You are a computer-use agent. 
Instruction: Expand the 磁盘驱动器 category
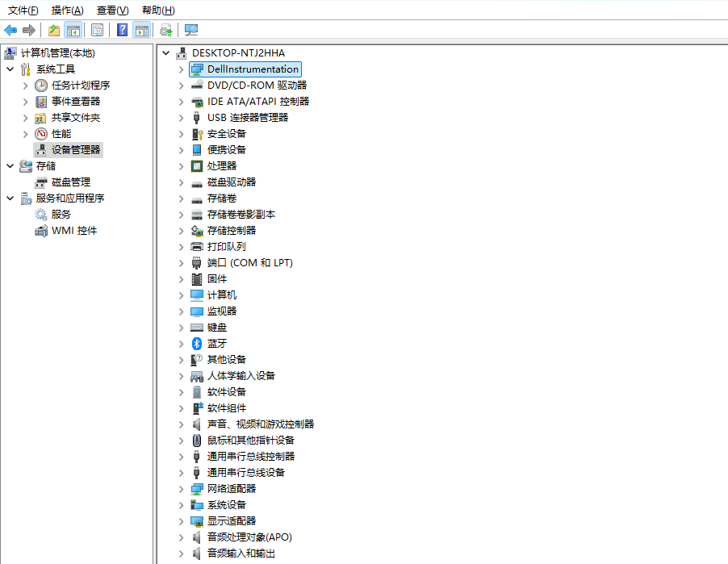click(x=181, y=182)
